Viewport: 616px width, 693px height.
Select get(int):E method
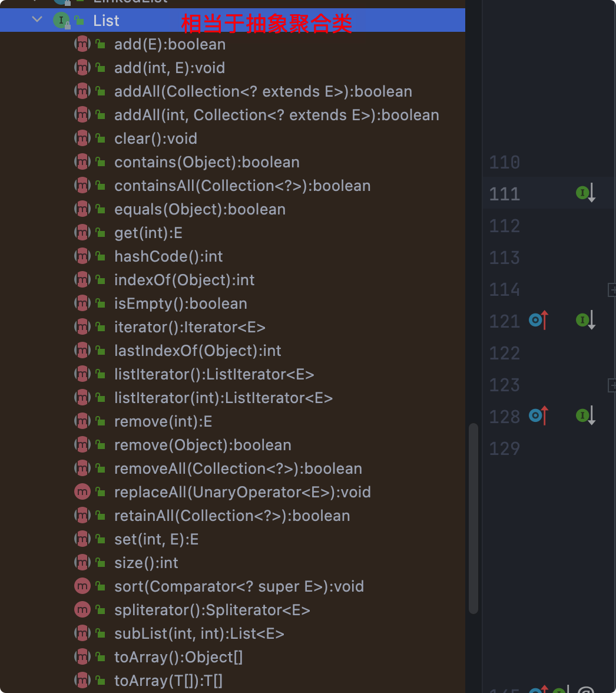(x=148, y=233)
